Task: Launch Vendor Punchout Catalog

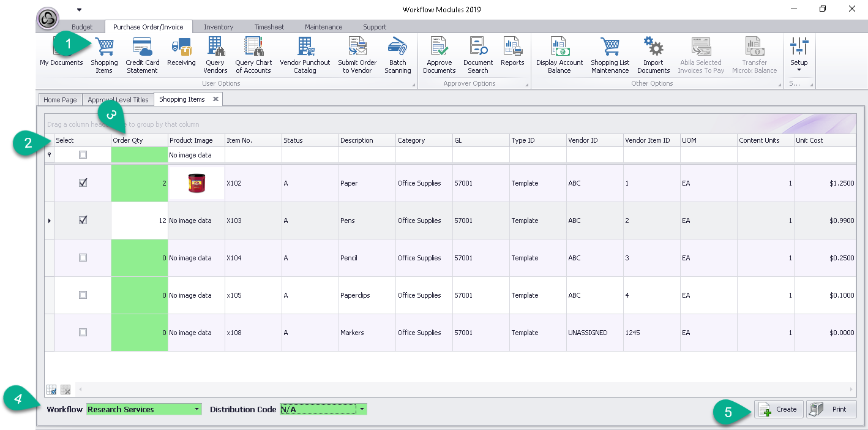Action: point(305,55)
